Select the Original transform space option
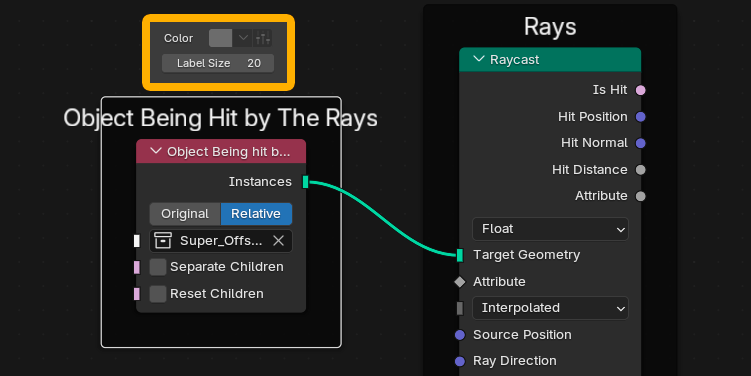This screenshot has height=376, width=751. pyautogui.click(x=185, y=214)
